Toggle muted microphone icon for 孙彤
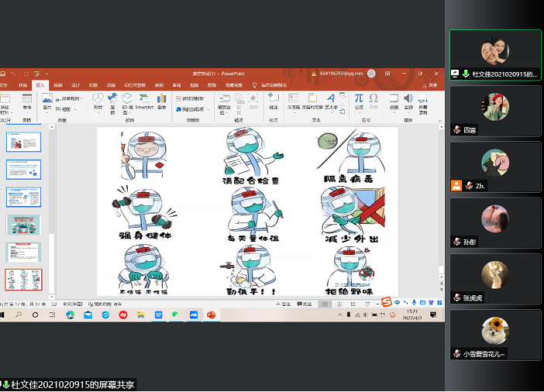The width and height of the screenshot is (544, 392). tap(457, 242)
